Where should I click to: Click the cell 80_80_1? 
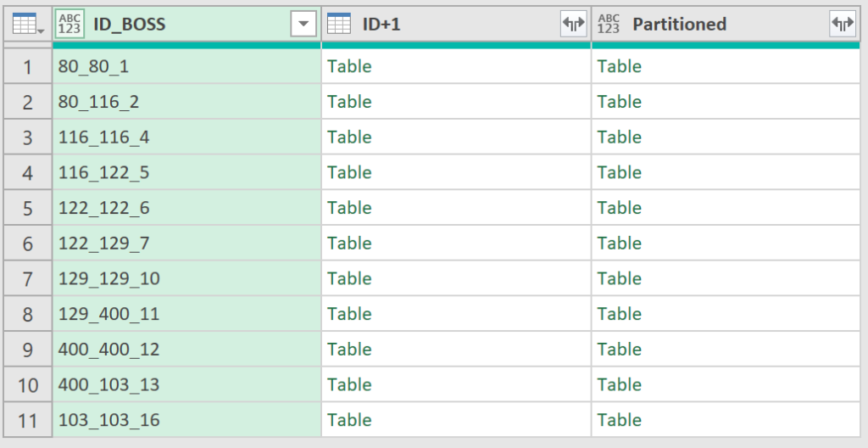point(187,66)
